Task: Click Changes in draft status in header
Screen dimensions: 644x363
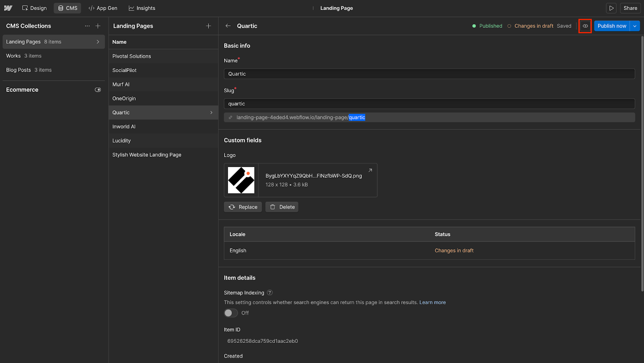Action: tap(530, 26)
